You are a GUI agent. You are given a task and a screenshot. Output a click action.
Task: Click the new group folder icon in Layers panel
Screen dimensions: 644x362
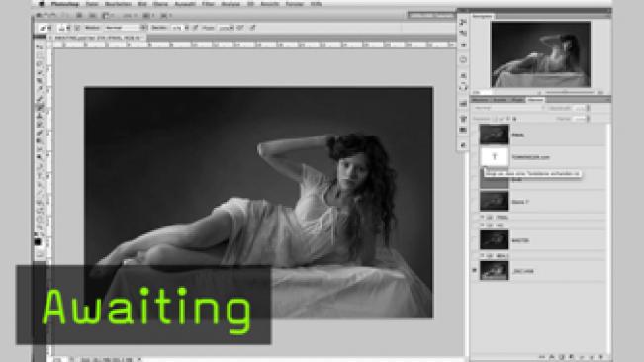coord(582,357)
